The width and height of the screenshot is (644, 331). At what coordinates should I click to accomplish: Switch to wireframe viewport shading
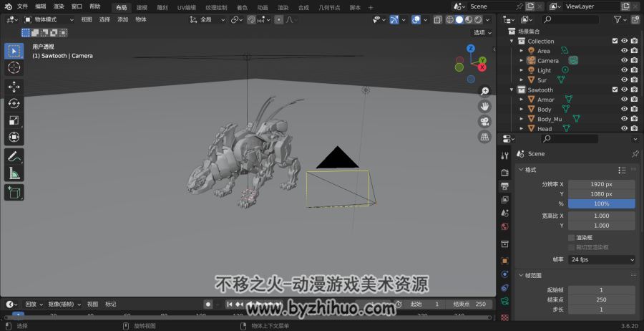tap(450, 19)
